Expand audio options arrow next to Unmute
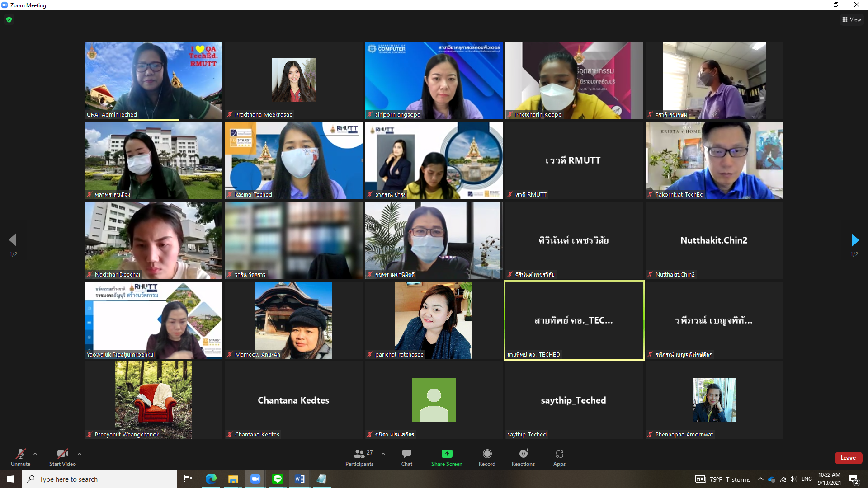868x488 pixels. 35,454
